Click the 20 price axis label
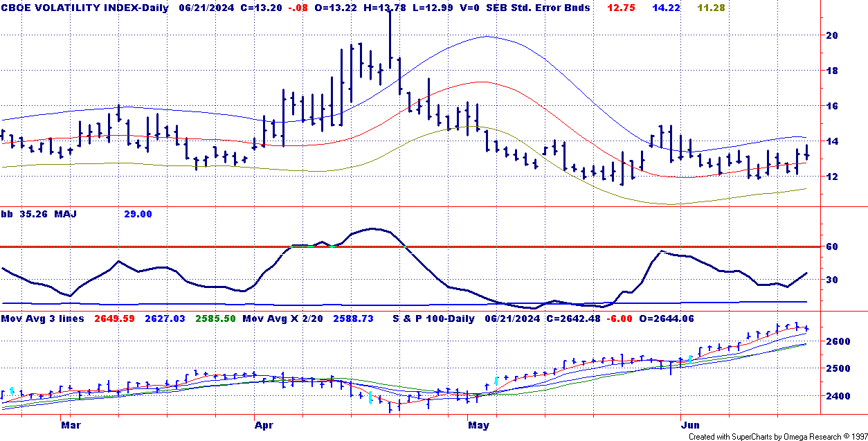868x441 pixels. click(x=832, y=35)
